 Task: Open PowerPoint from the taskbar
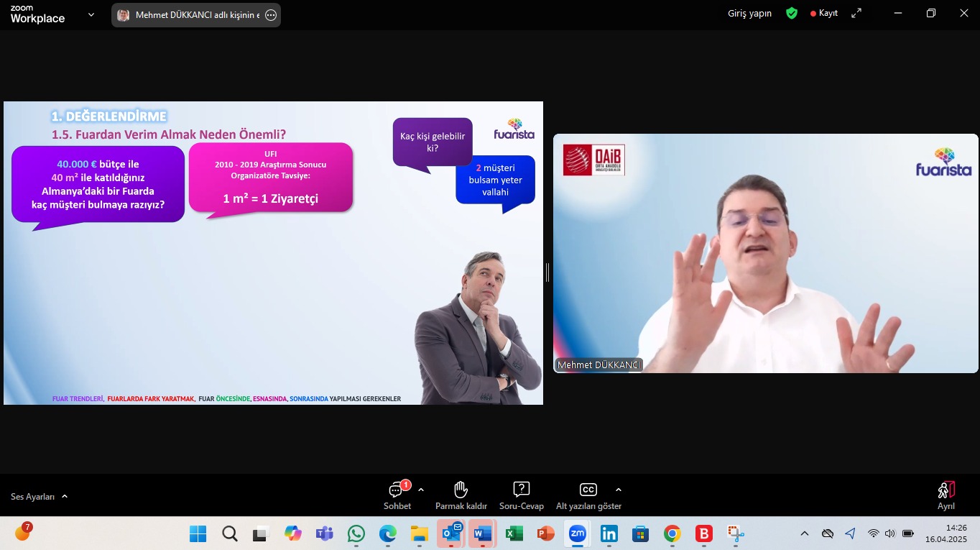pyautogui.click(x=546, y=533)
